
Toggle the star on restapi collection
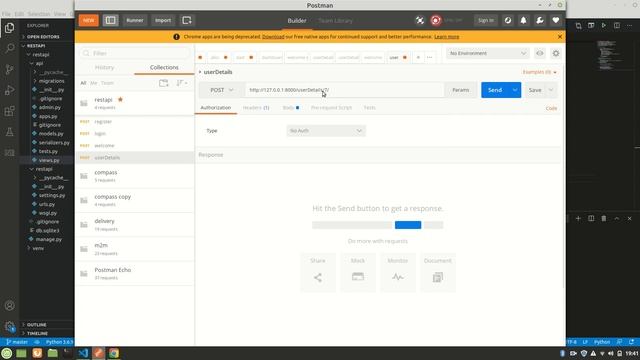click(120, 99)
